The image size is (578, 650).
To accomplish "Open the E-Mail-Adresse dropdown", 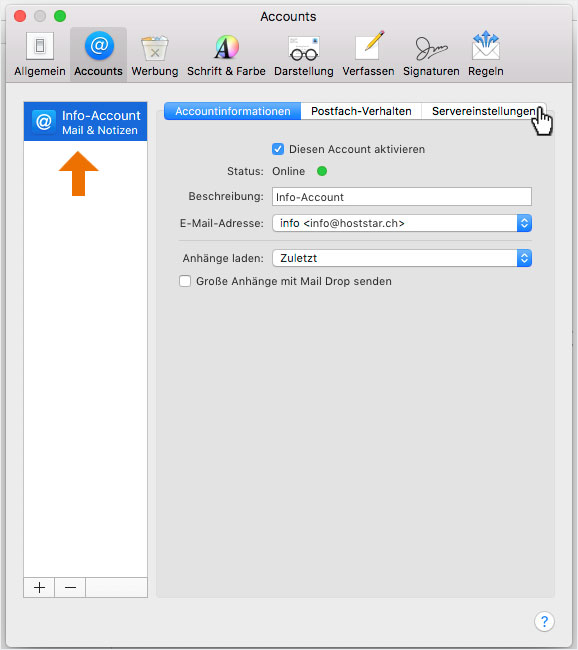I will click(402, 223).
